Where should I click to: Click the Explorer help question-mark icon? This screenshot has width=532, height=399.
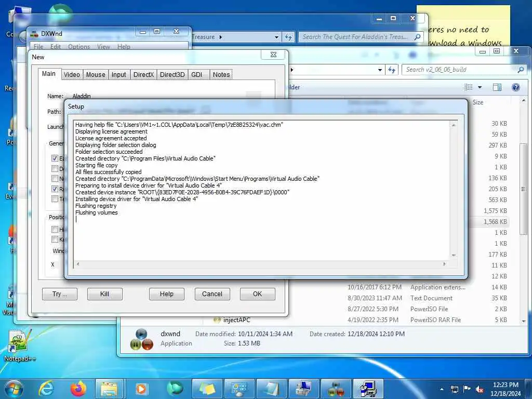click(516, 87)
